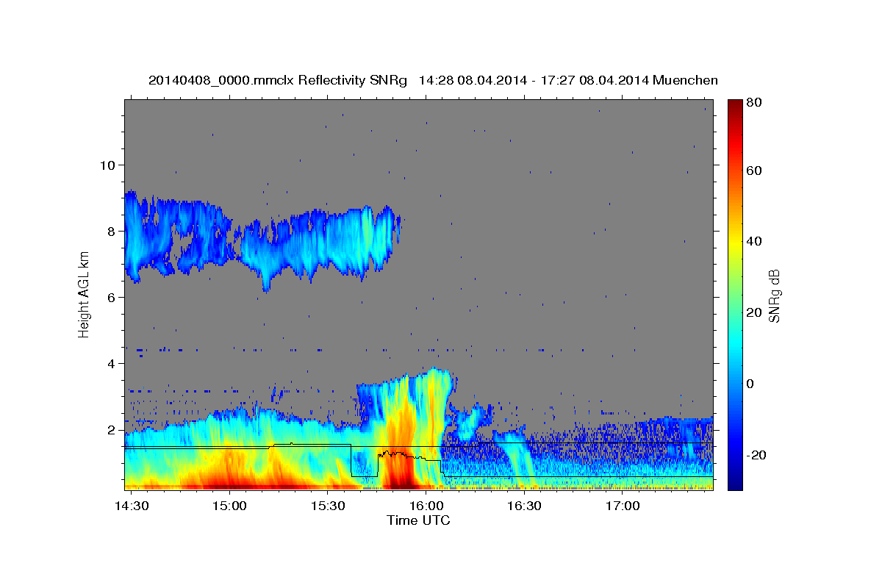The image size is (882, 588).
Task: Click the colorbar value label 80
Action: pos(753,103)
